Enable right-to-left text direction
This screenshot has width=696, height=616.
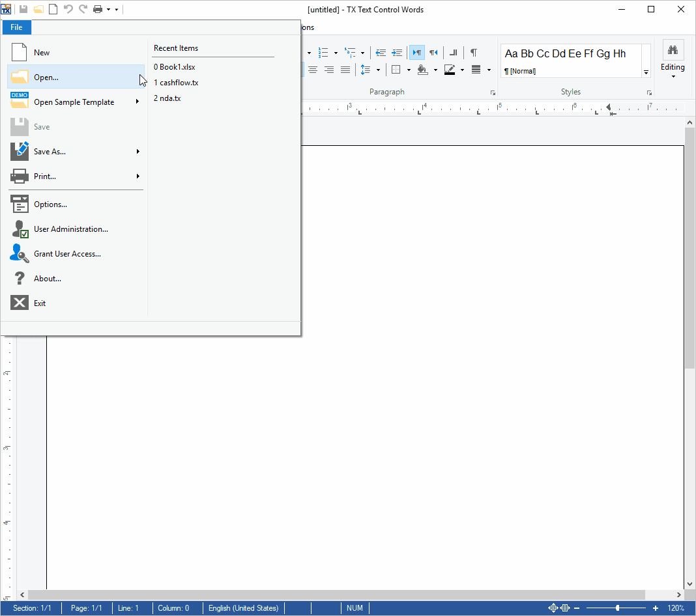pyautogui.click(x=433, y=53)
